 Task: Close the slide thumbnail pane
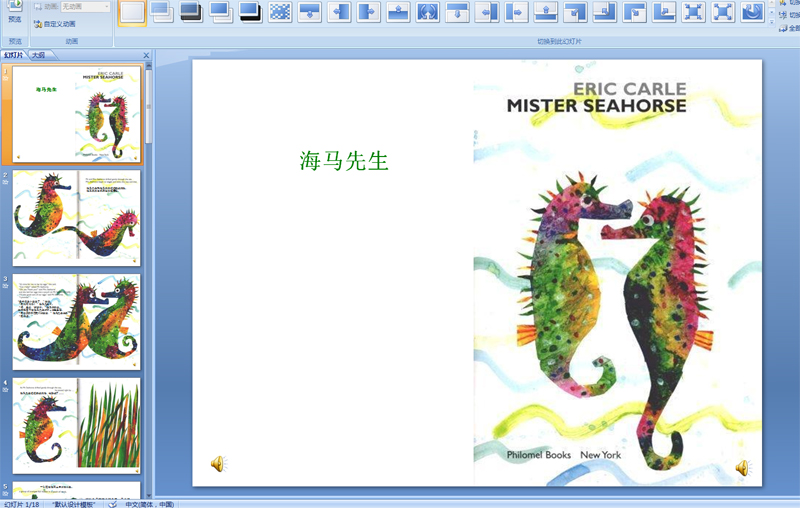click(x=146, y=55)
